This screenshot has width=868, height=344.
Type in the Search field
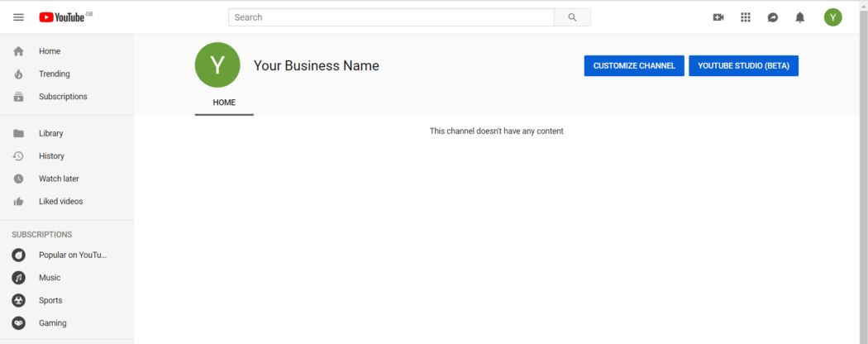pyautogui.click(x=391, y=17)
